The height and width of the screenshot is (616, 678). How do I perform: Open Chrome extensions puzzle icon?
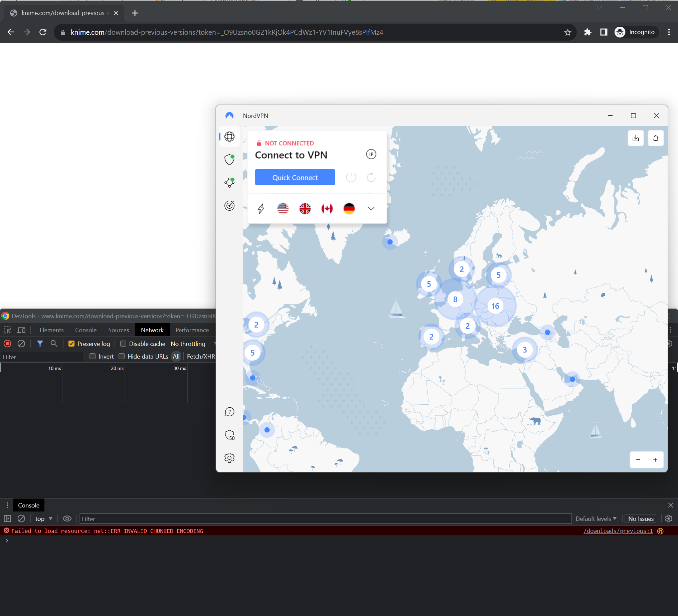tap(587, 32)
